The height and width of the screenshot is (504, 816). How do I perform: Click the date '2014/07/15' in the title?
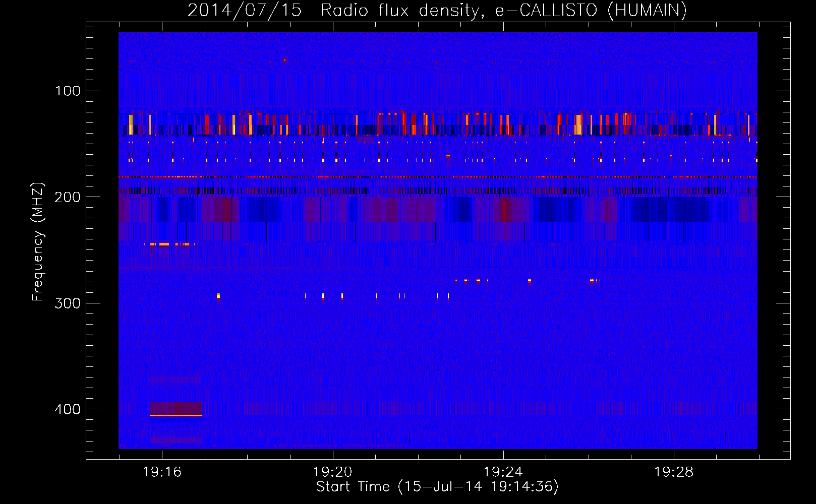click(245, 11)
